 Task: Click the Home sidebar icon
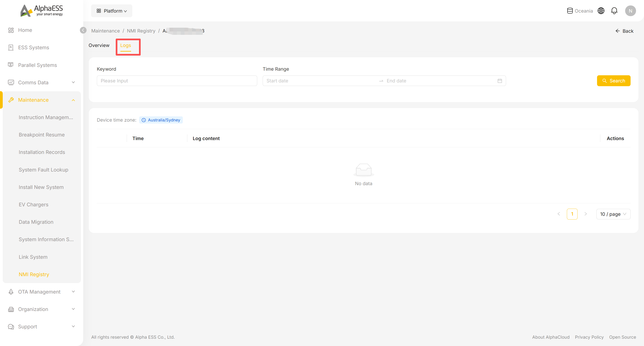pos(11,30)
